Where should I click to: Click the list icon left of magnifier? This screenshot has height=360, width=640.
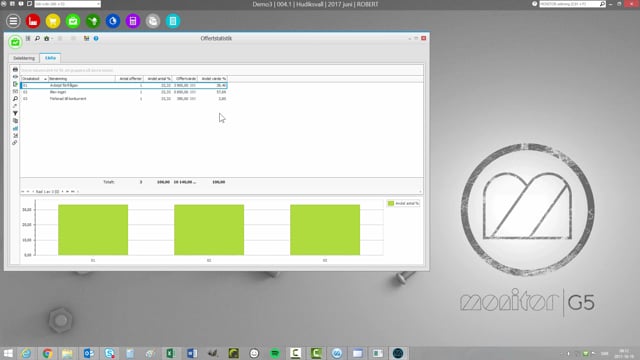point(28,38)
